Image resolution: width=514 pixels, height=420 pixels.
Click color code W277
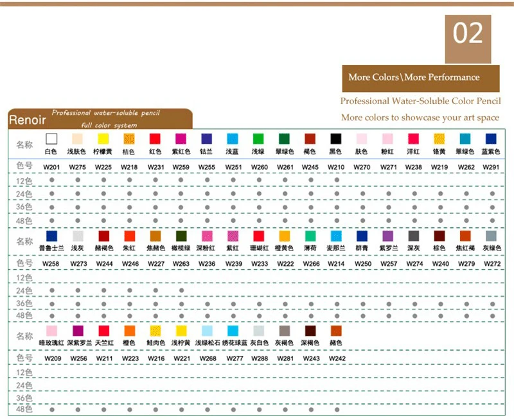pos(235,358)
